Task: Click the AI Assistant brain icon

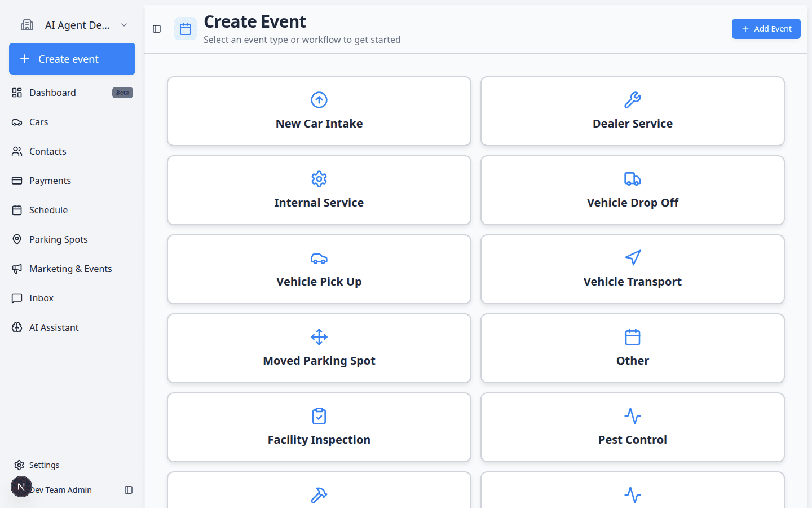Action: click(x=17, y=327)
